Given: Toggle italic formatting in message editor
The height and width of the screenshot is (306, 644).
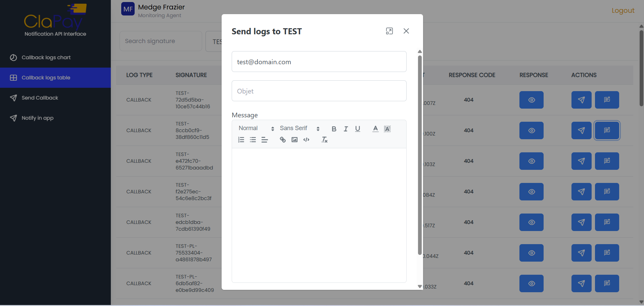Looking at the screenshot, I should pos(346,129).
